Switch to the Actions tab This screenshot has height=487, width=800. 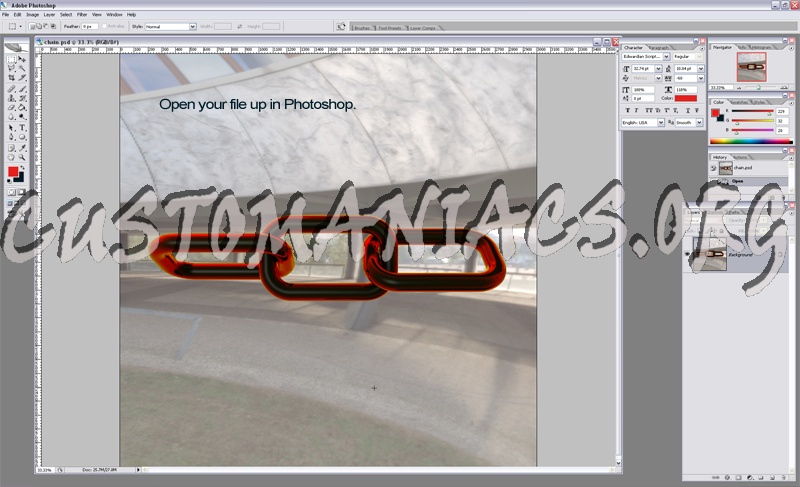click(740, 157)
